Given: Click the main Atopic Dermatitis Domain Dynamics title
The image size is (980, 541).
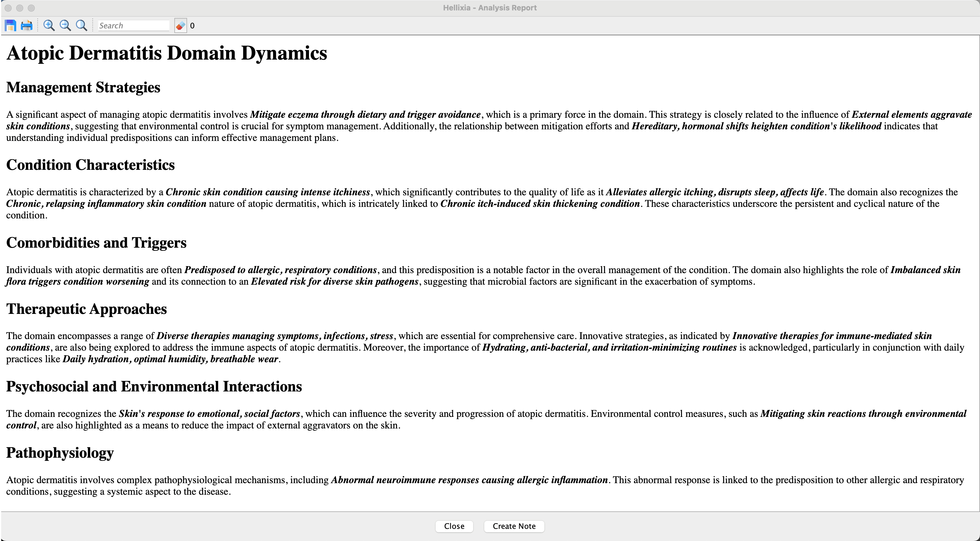Looking at the screenshot, I should tap(167, 53).
